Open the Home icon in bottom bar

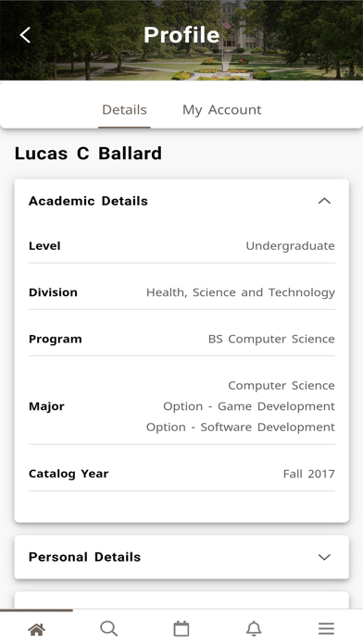click(x=36, y=629)
